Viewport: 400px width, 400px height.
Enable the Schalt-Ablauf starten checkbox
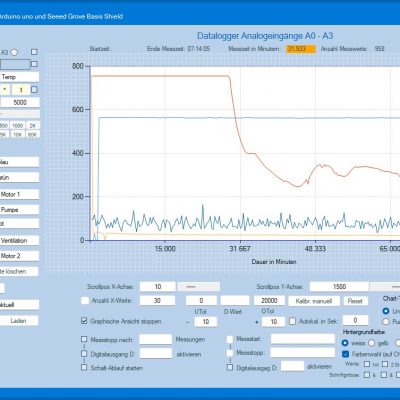[84, 368]
